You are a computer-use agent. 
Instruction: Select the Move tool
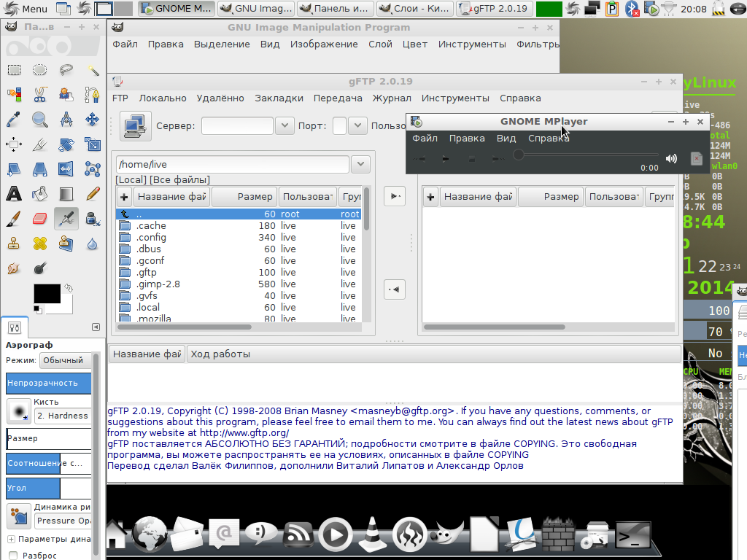(x=93, y=119)
